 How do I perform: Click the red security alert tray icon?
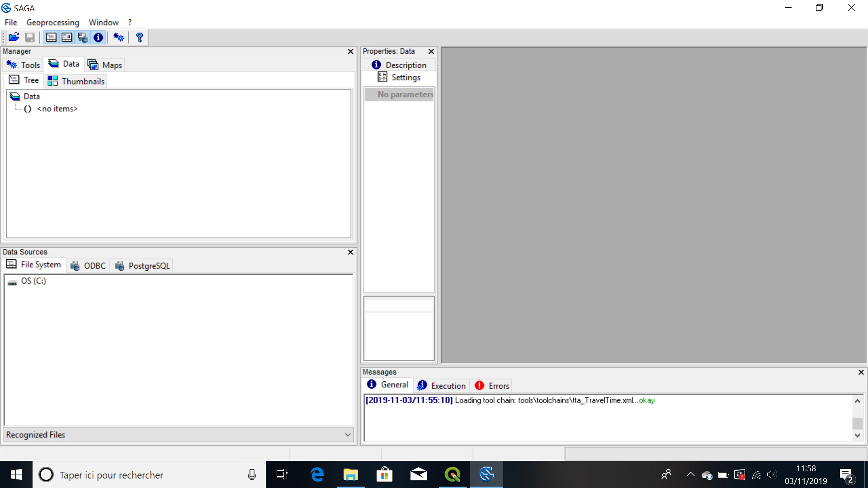[x=740, y=474]
